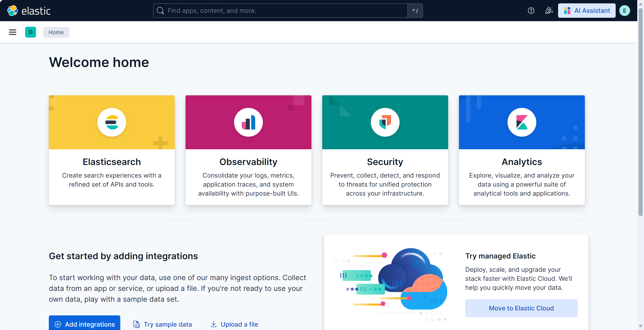644x330 pixels.
Task: Select the Home breadcrumb
Action: (56, 32)
